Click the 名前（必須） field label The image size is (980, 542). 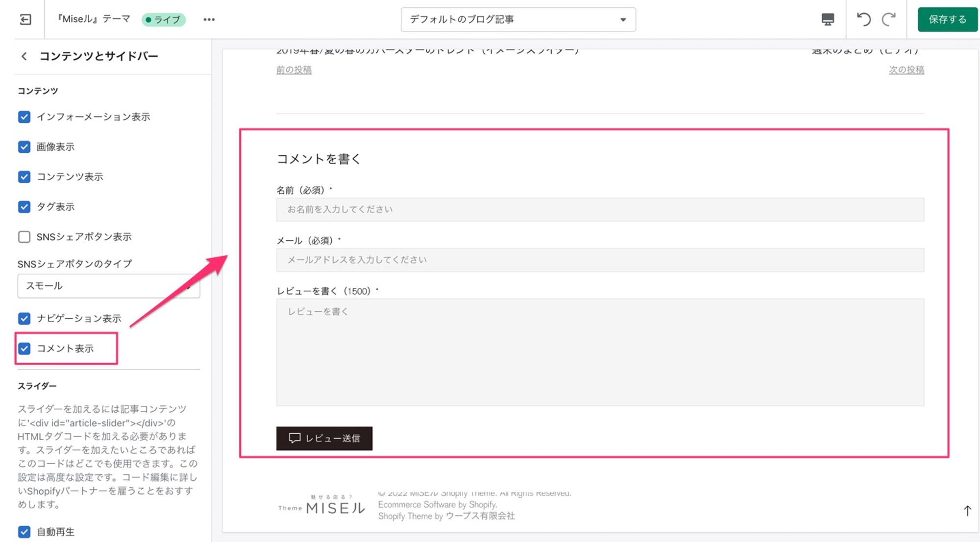(304, 190)
